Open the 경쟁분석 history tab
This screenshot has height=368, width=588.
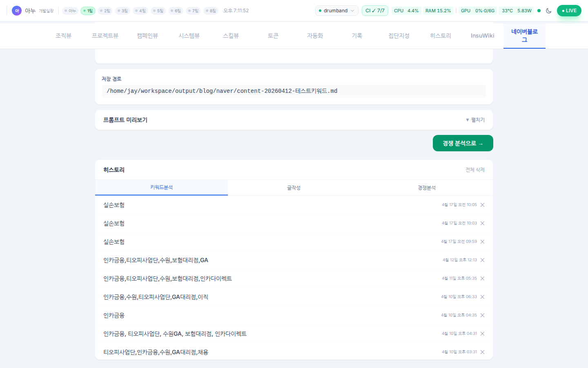[x=426, y=188]
